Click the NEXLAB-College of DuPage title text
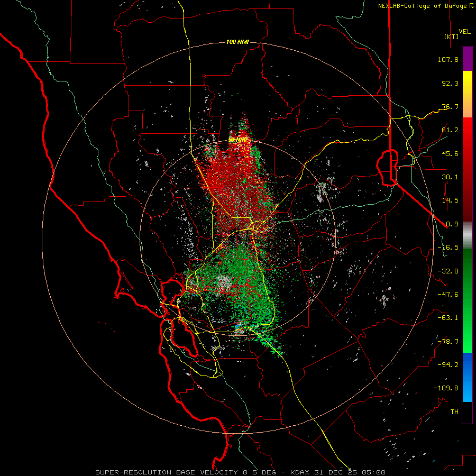Screen dimensions: 476x476 point(422,6)
